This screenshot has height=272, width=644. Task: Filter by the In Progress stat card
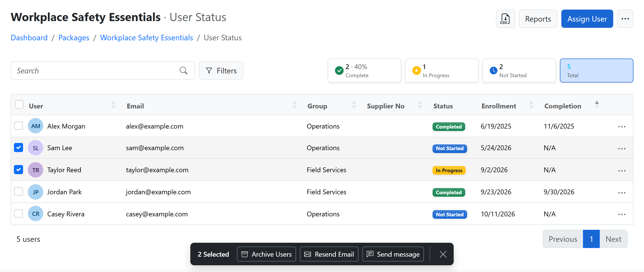pyautogui.click(x=441, y=71)
